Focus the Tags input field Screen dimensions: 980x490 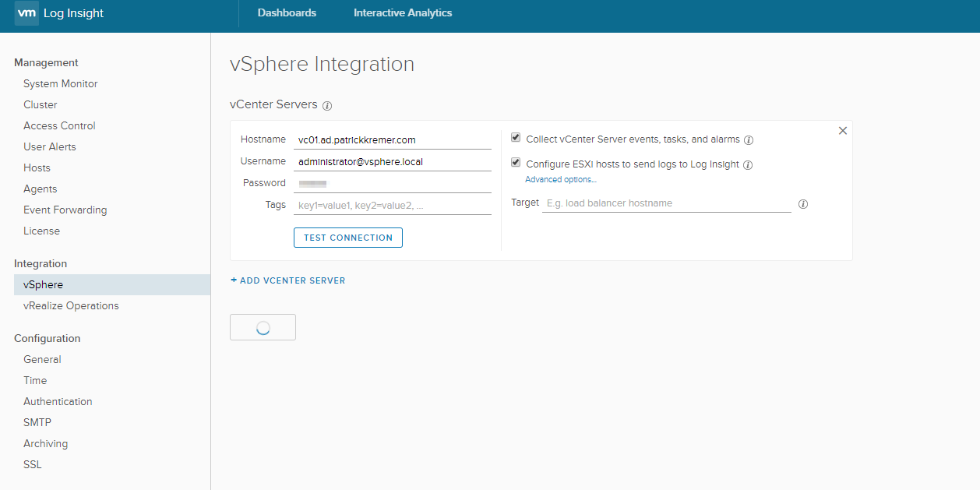(393, 206)
